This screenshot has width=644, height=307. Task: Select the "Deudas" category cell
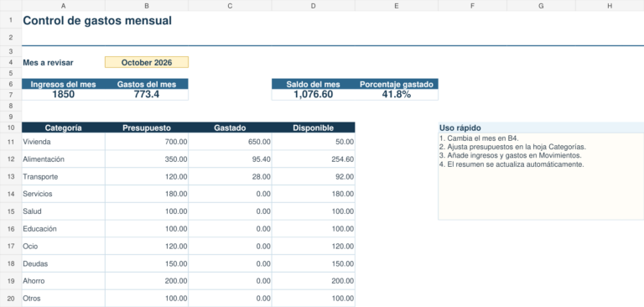(x=63, y=263)
